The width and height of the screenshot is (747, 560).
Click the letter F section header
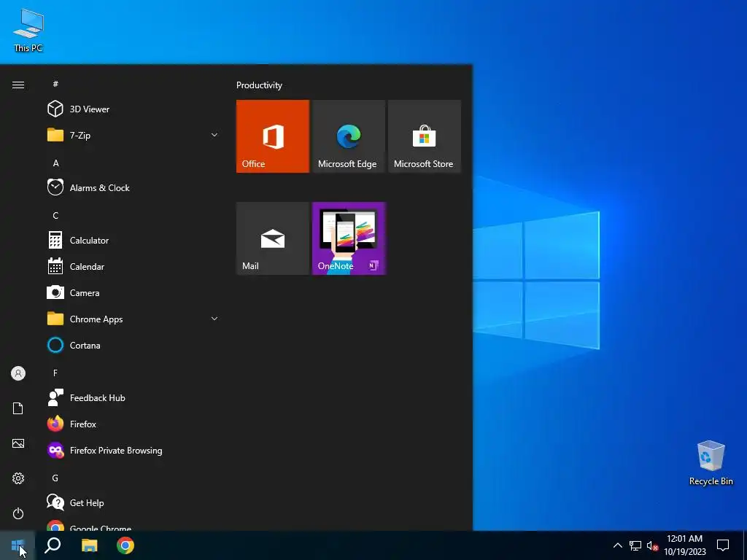click(x=55, y=373)
